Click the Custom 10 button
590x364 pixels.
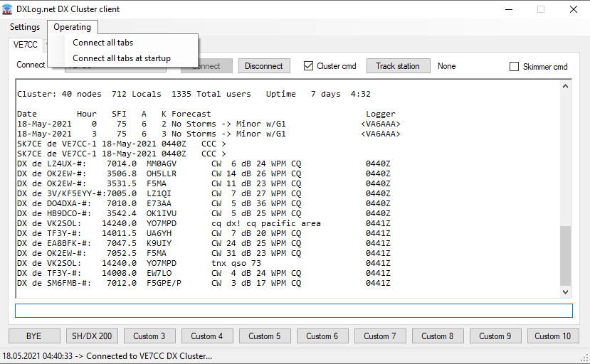click(553, 336)
